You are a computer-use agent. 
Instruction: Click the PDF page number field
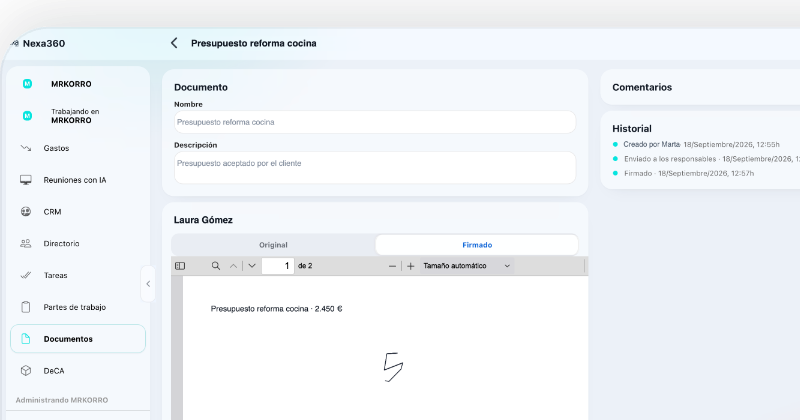(x=278, y=266)
